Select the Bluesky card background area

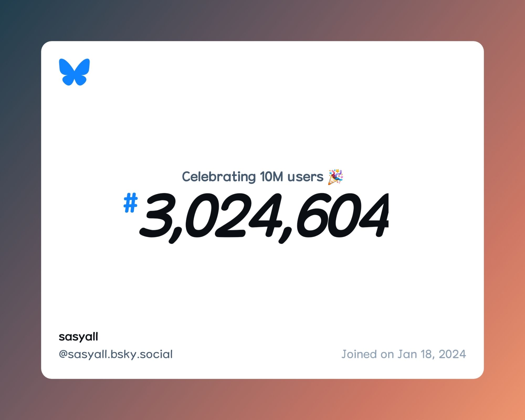pos(262,209)
